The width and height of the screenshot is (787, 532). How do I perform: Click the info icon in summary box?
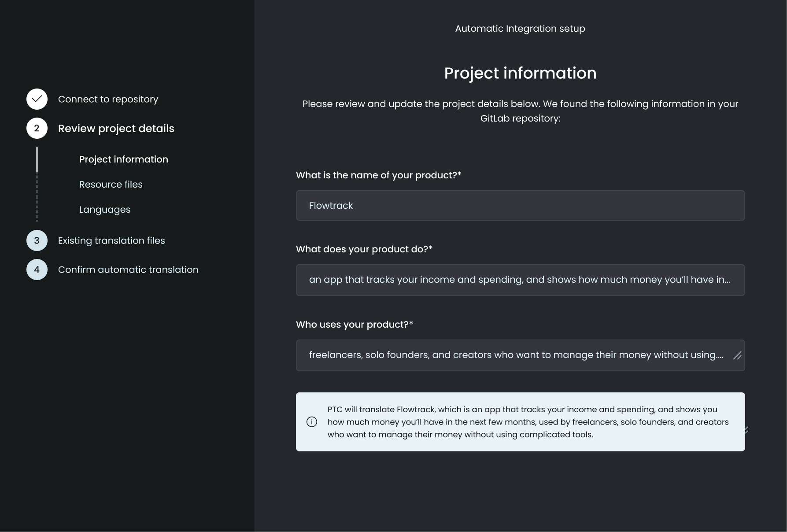pyautogui.click(x=311, y=422)
